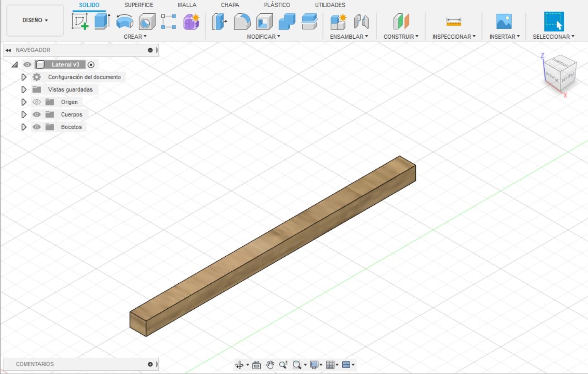Image resolution: width=588 pixels, height=374 pixels.
Task: Select the Revolve tool
Action: click(124, 21)
